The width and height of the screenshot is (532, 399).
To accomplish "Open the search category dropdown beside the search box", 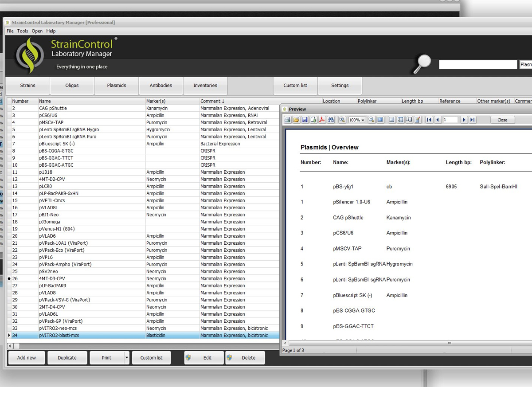I will (x=526, y=65).
